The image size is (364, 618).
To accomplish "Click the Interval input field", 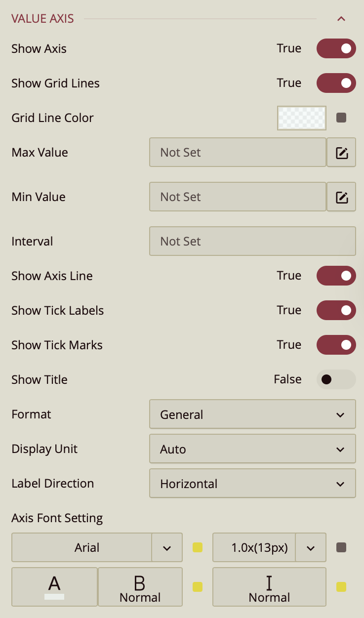I will pyautogui.click(x=252, y=242).
